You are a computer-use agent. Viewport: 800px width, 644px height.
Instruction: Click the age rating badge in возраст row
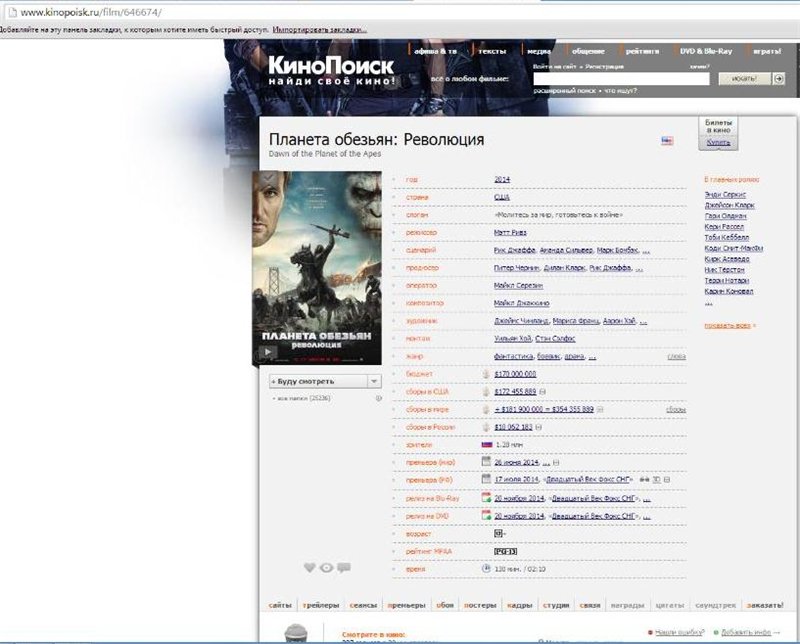[499, 533]
